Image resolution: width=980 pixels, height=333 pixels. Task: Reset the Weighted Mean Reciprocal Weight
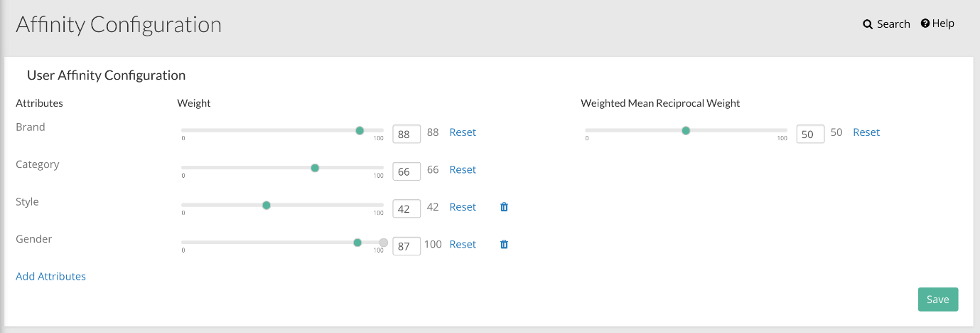(866, 132)
